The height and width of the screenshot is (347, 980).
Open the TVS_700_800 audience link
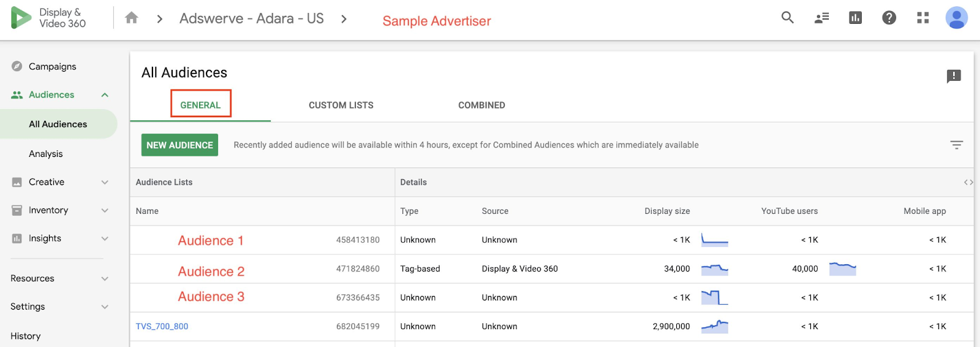162,326
